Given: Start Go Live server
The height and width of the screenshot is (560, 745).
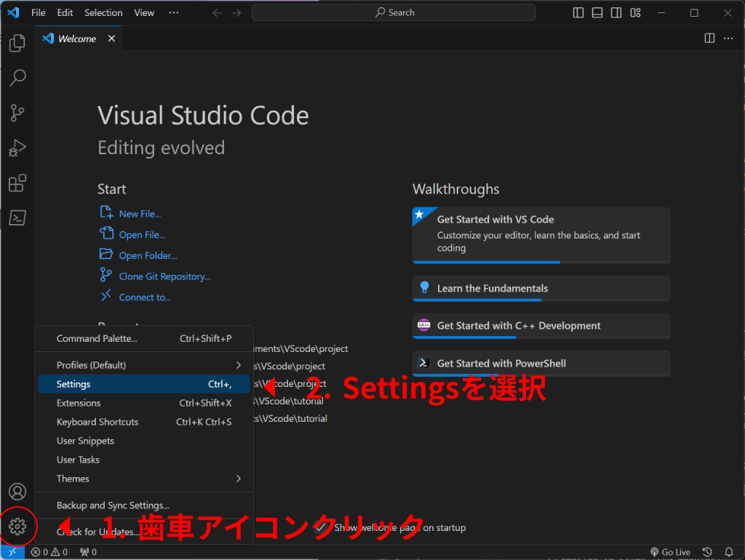Looking at the screenshot, I should click(x=670, y=552).
